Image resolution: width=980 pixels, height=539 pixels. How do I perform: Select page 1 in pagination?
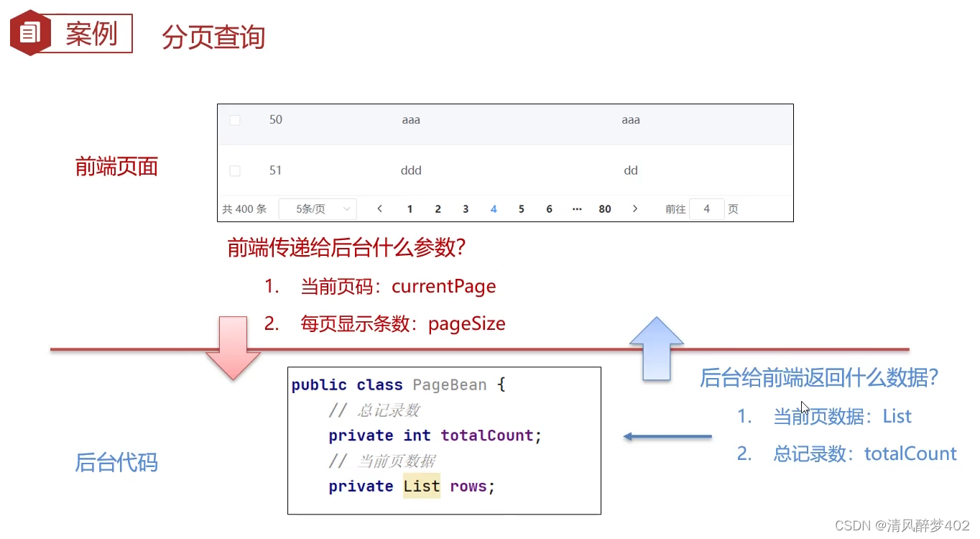(x=410, y=209)
